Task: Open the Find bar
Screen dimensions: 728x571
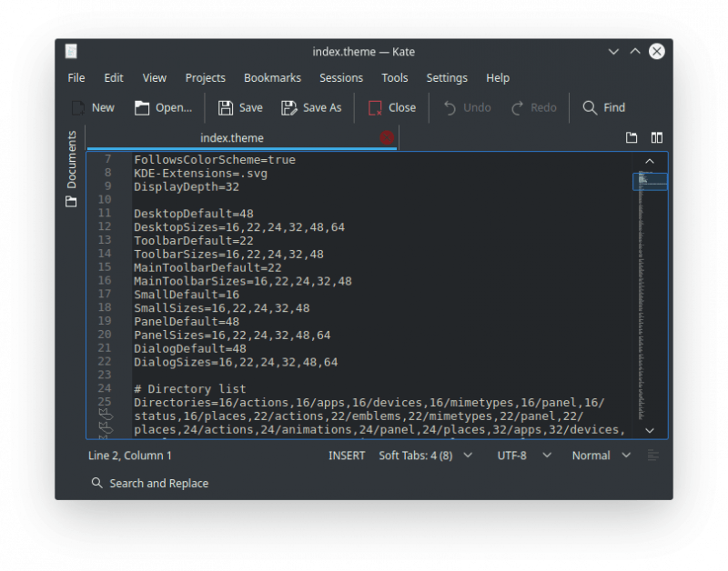Action: click(602, 107)
